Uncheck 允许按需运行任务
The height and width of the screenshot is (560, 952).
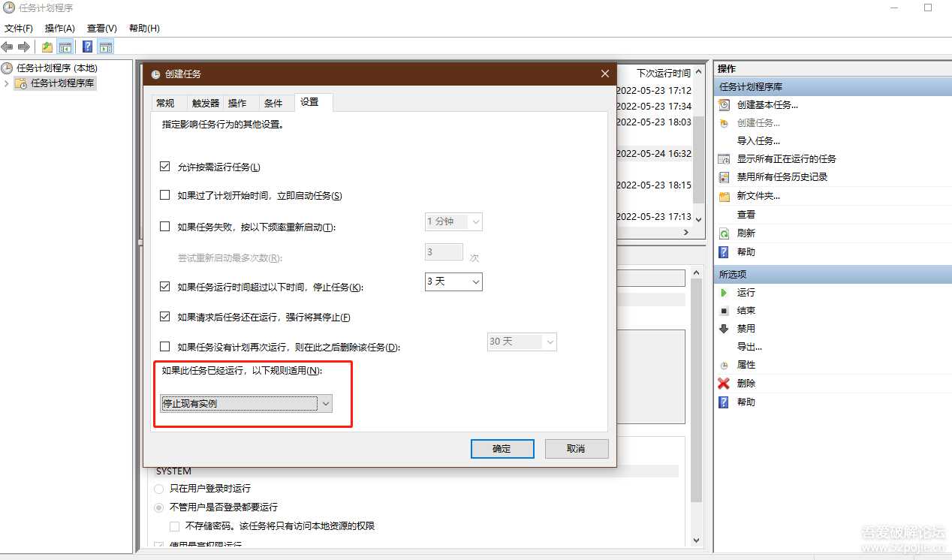coord(164,167)
